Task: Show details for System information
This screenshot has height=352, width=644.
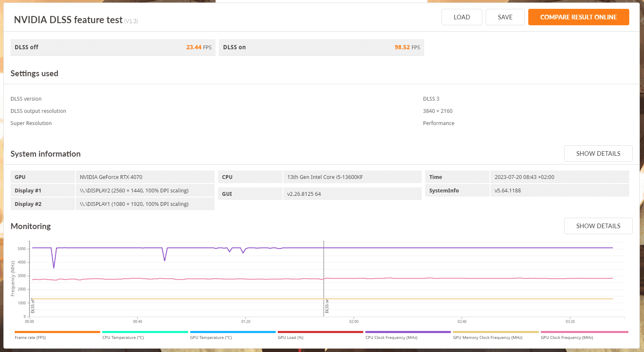Action: click(x=598, y=154)
